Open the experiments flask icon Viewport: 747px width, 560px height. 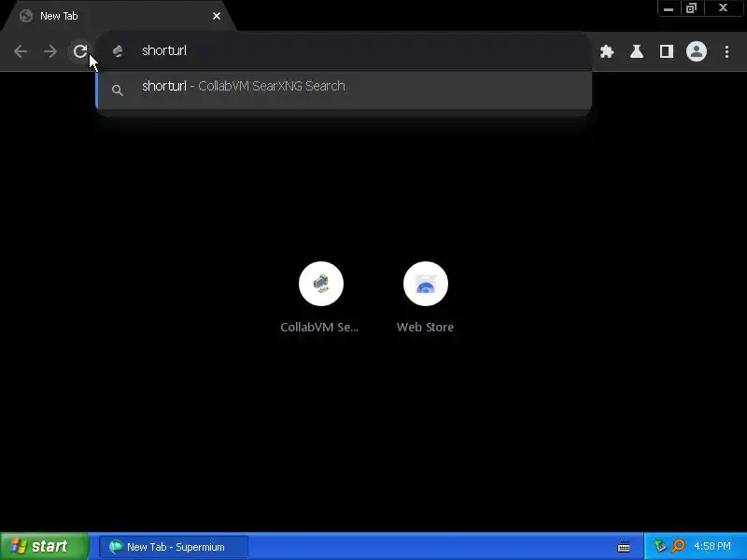pyautogui.click(x=637, y=51)
